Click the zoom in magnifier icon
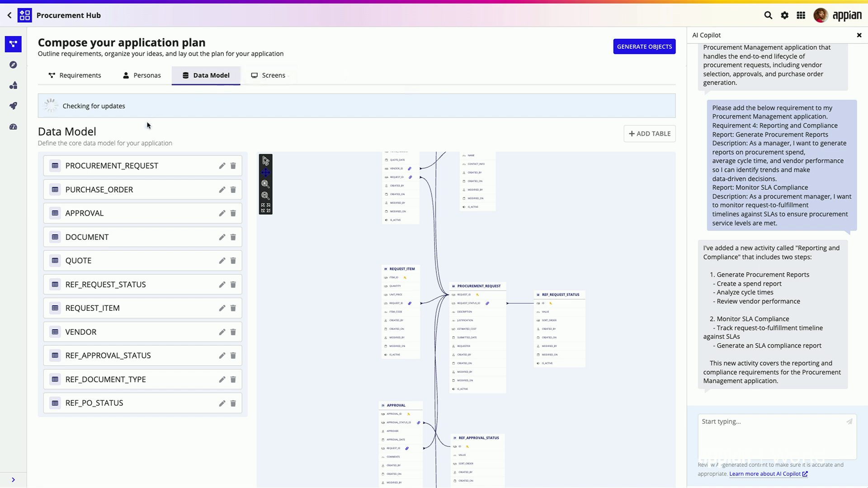 (265, 184)
